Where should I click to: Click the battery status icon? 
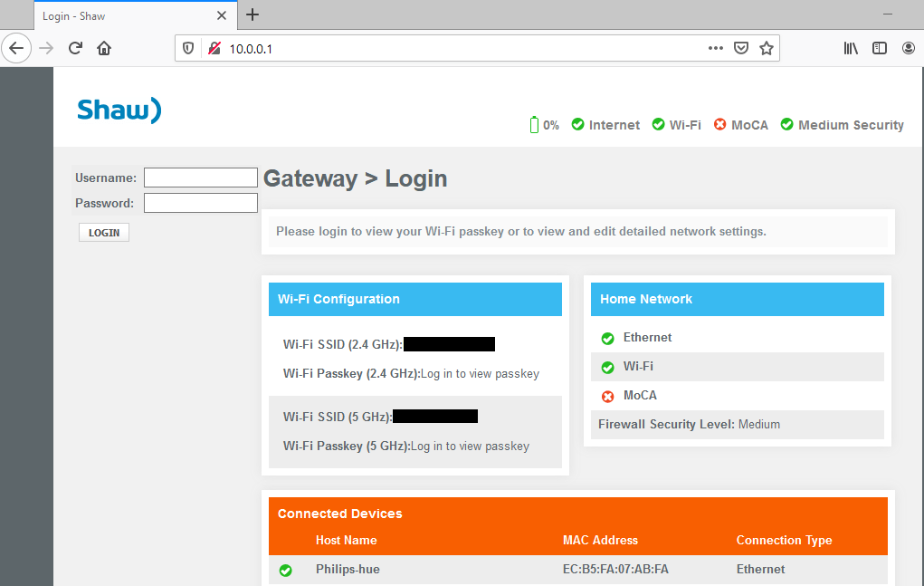(534, 125)
